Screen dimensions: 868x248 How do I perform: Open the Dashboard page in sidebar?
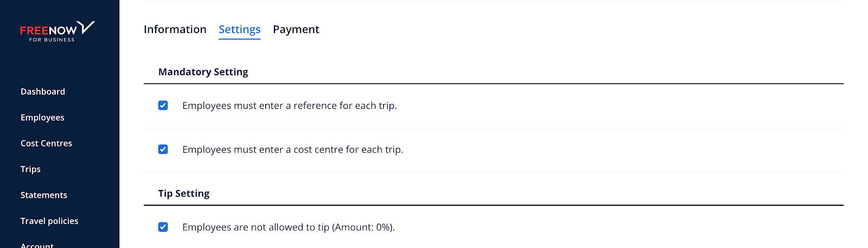(x=43, y=92)
